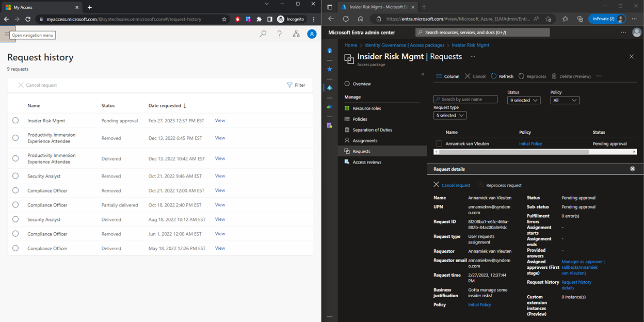Select the Insider Risk Mgmt request radio button

[15, 120]
